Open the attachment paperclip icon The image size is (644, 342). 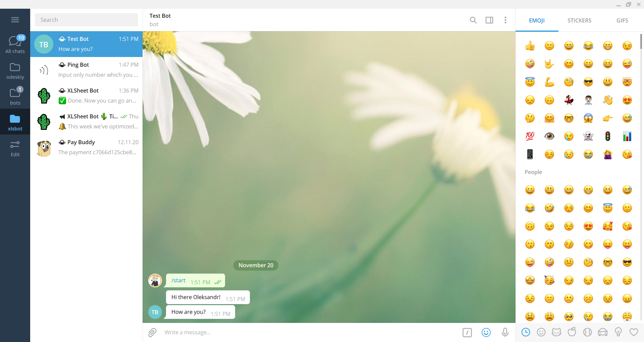(153, 332)
